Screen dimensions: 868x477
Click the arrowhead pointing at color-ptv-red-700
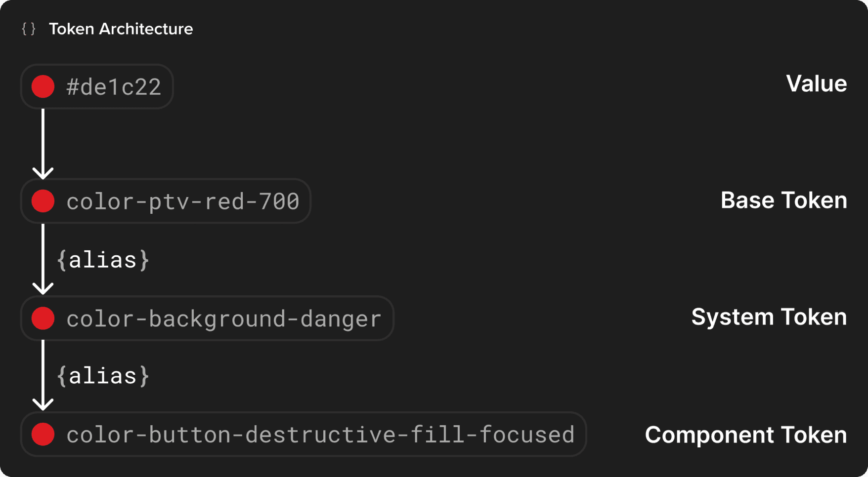pos(43,173)
